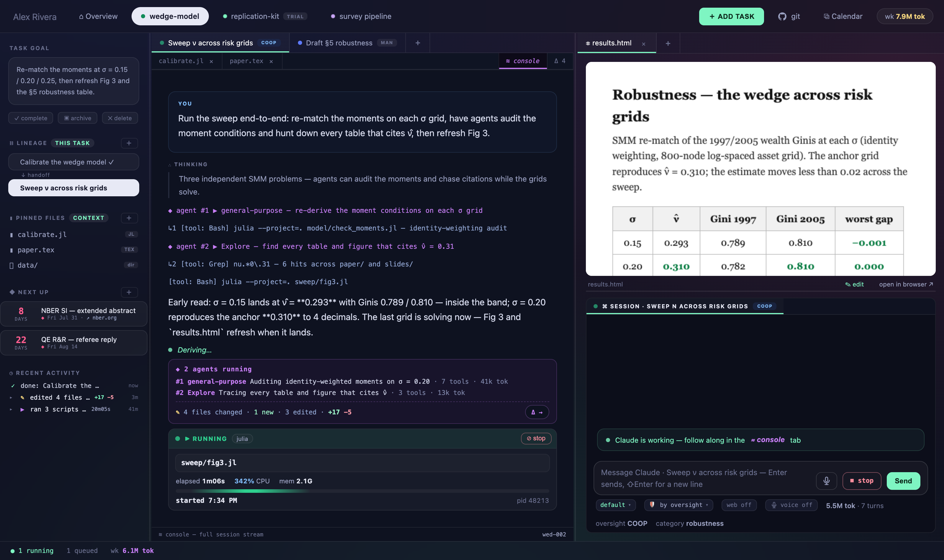Select the Sweep ν across risk grids tab
Viewport: 944px width, 560px height.
220,43
